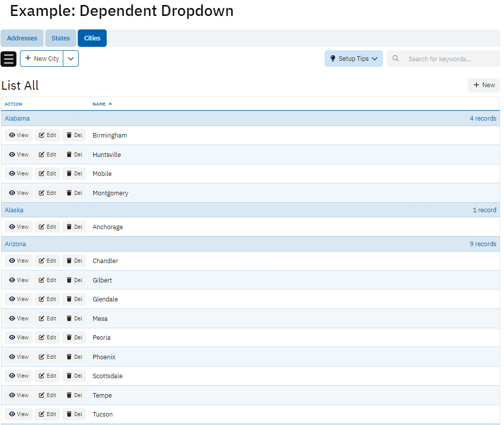Collapse the Arizona group header
Screen dimensions: 504x425
click(15, 244)
